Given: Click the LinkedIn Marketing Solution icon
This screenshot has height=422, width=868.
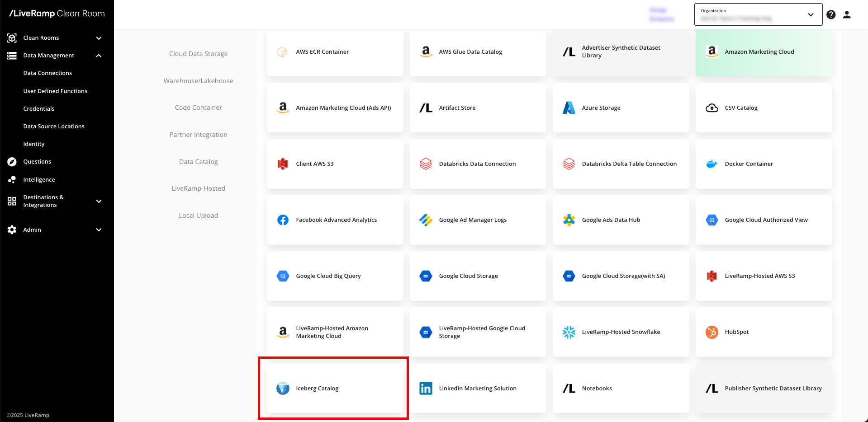Looking at the screenshot, I should coord(426,389).
